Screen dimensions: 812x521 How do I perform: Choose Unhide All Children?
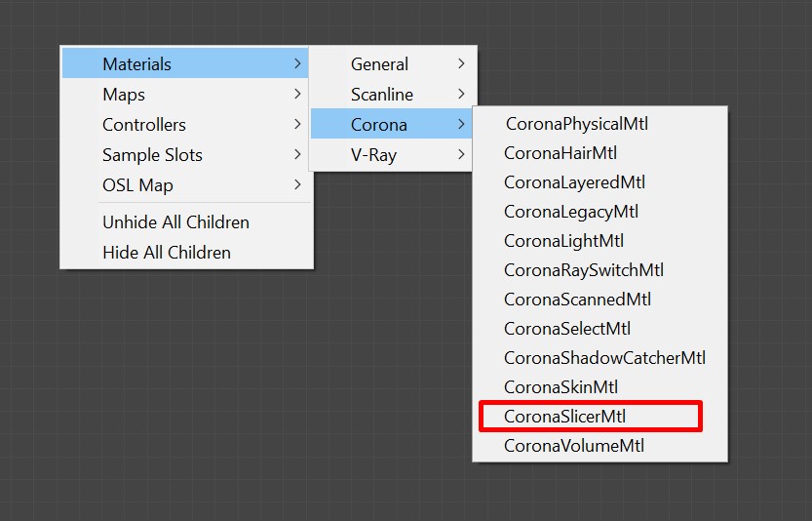[185, 221]
